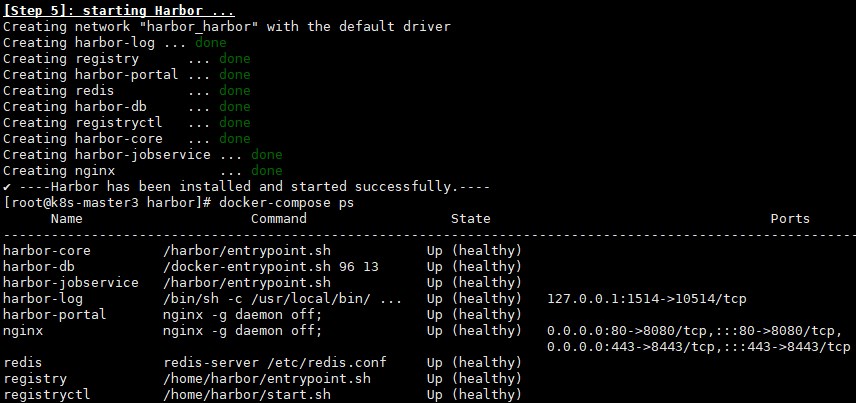This screenshot has height=403, width=856.
Task: Click the "[root@k8s-master3 harbor]#" prompt
Action: tap(107, 203)
